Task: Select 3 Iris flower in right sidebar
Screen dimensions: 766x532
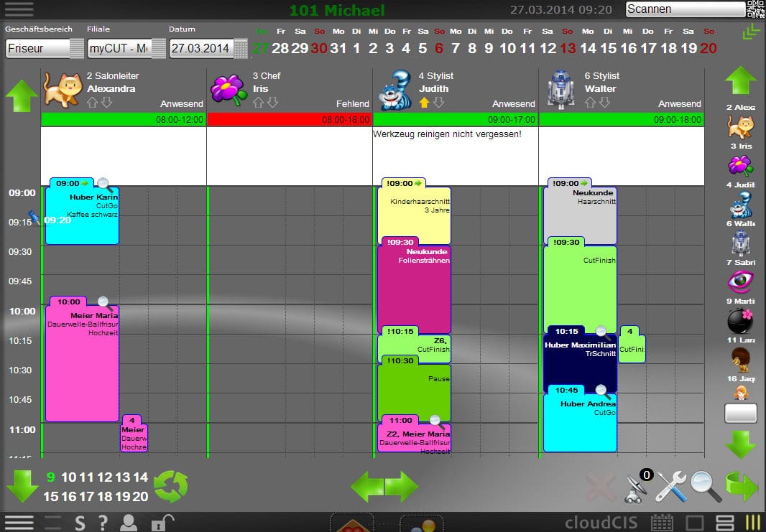Action: click(x=741, y=165)
